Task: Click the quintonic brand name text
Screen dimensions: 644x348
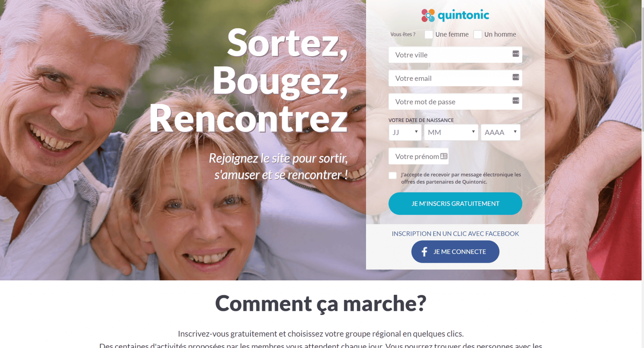Action: pyautogui.click(x=464, y=15)
